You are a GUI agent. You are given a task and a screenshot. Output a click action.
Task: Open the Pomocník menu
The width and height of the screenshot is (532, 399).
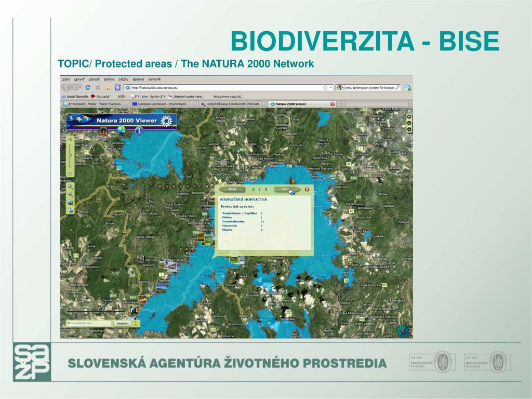click(154, 79)
